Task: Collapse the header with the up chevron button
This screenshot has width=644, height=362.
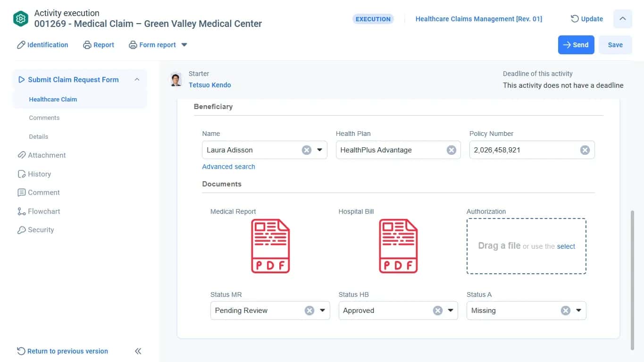Action: [623, 19]
